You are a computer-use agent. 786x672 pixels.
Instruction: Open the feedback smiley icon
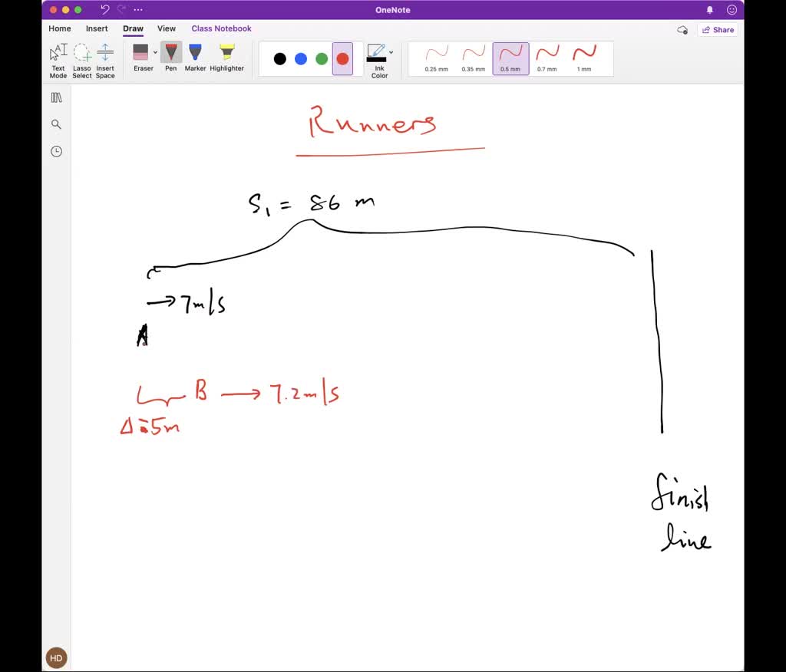coord(732,9)
